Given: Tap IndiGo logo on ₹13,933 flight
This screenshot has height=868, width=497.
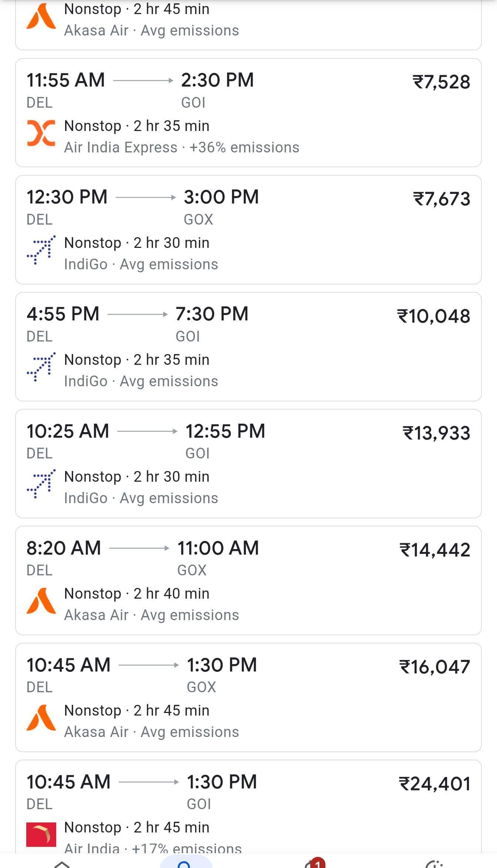Looking at the screenshot, I should (x=41, y=484).
